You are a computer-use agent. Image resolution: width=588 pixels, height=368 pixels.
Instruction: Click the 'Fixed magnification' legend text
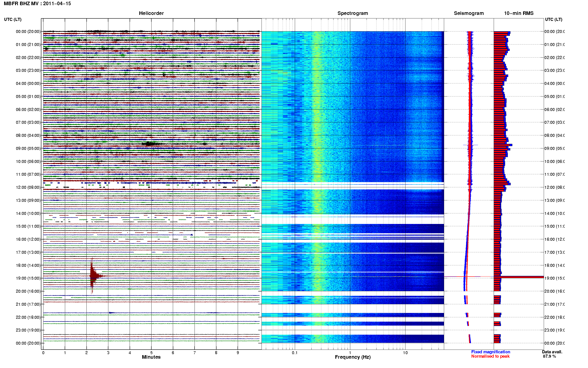coord(491,352)
